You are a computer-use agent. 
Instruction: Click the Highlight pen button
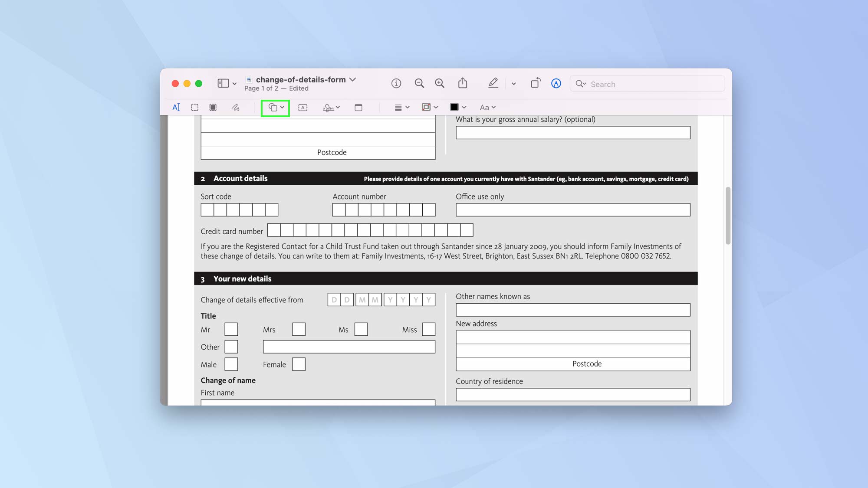tap(493, 83)
